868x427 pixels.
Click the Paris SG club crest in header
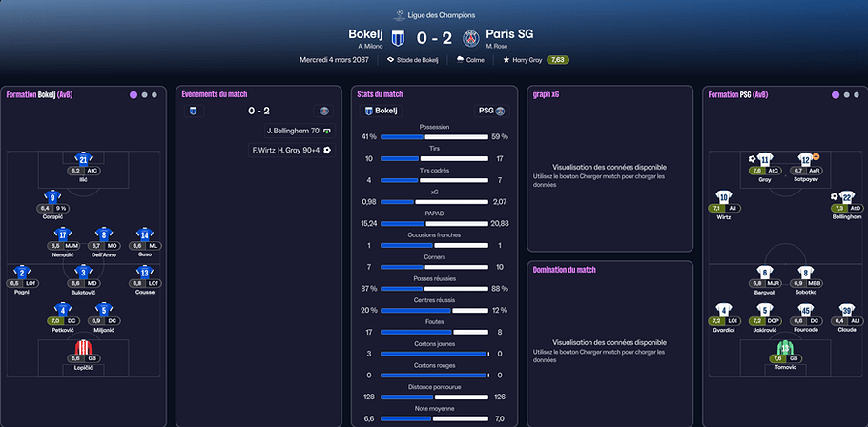point(470,38)
